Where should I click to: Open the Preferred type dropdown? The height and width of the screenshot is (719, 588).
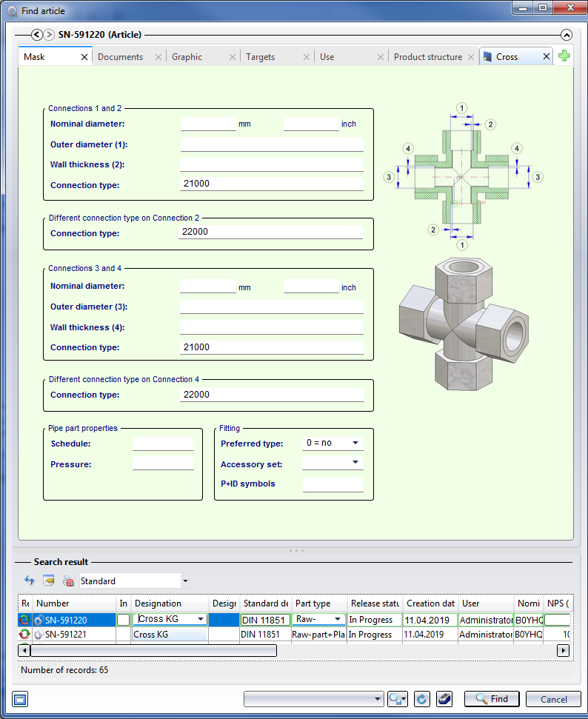tap(356, 444)
